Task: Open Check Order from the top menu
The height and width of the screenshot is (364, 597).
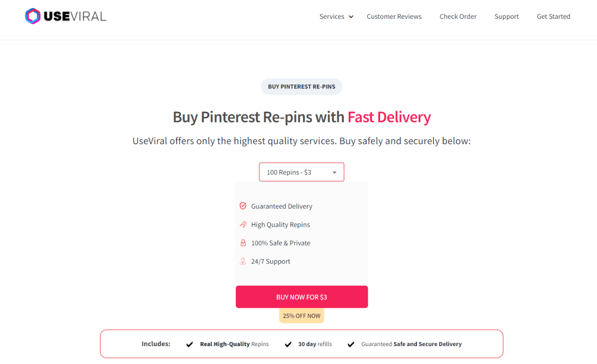Action: [x=458, y=16]
